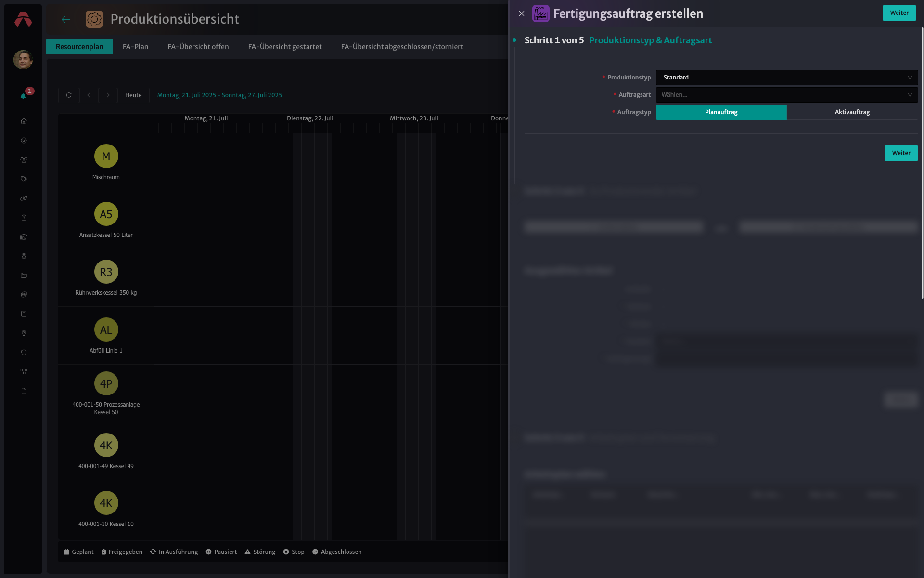Open the coin stack icon in sidebar
Viewport: 924px width, 578px height.
click(24, 295)
